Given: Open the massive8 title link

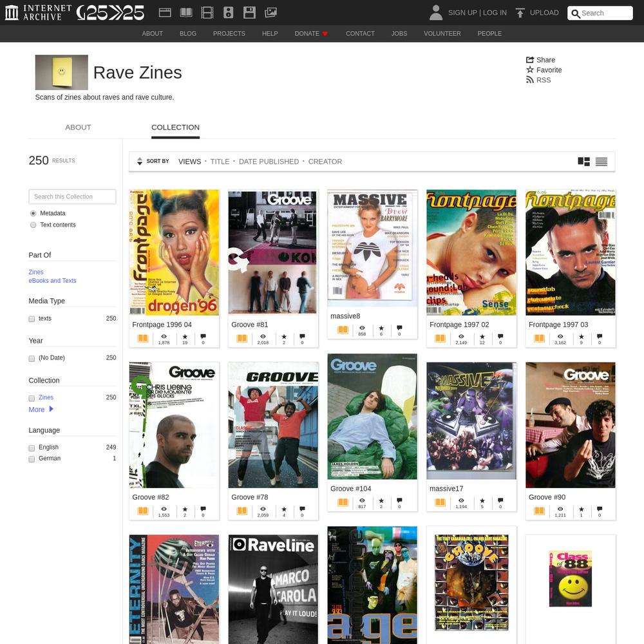Looking at the screenshot, I should pyautogui.click(x=345, y=316).
